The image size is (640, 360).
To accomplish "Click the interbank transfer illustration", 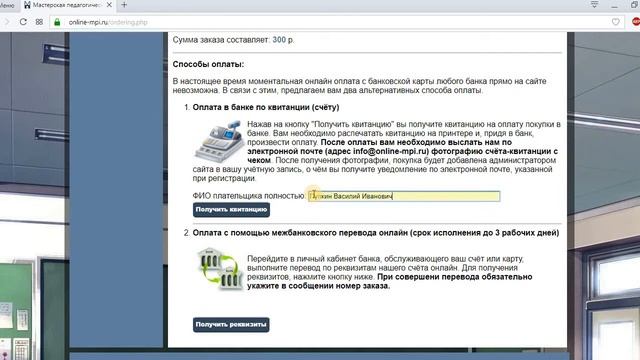I will pos(220,269).
